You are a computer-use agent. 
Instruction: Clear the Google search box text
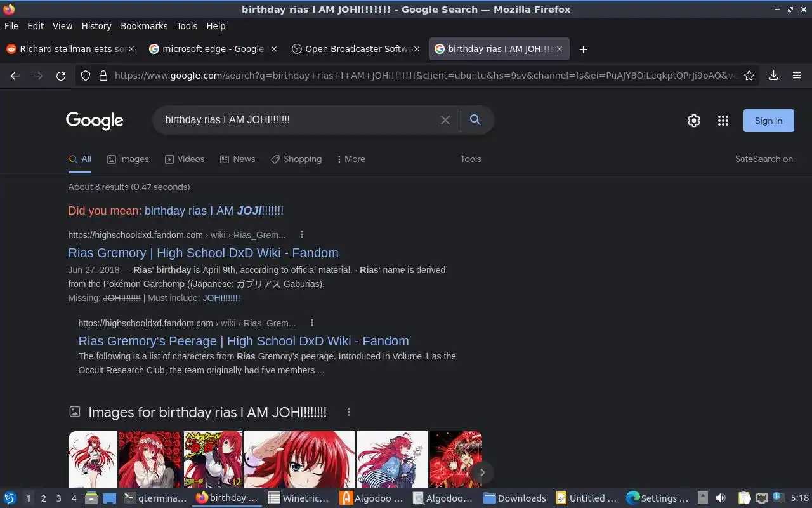pos(445,120)
